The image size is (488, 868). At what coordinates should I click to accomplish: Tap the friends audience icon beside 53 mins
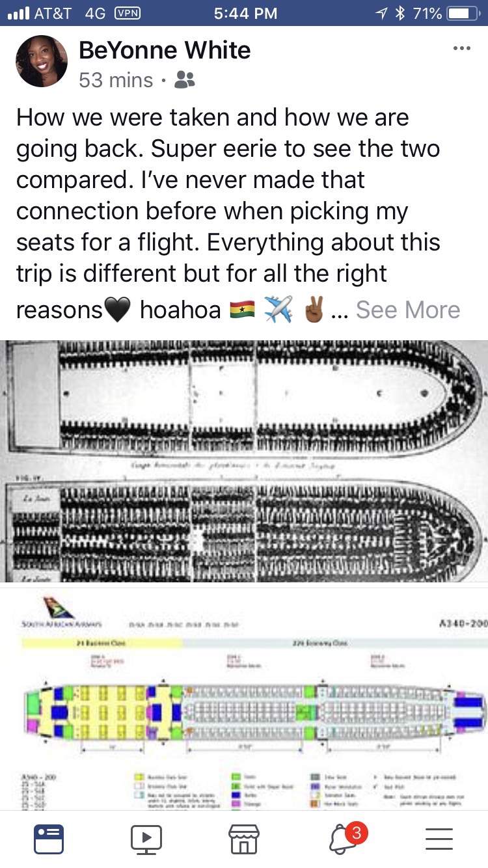tap(185, 80)
